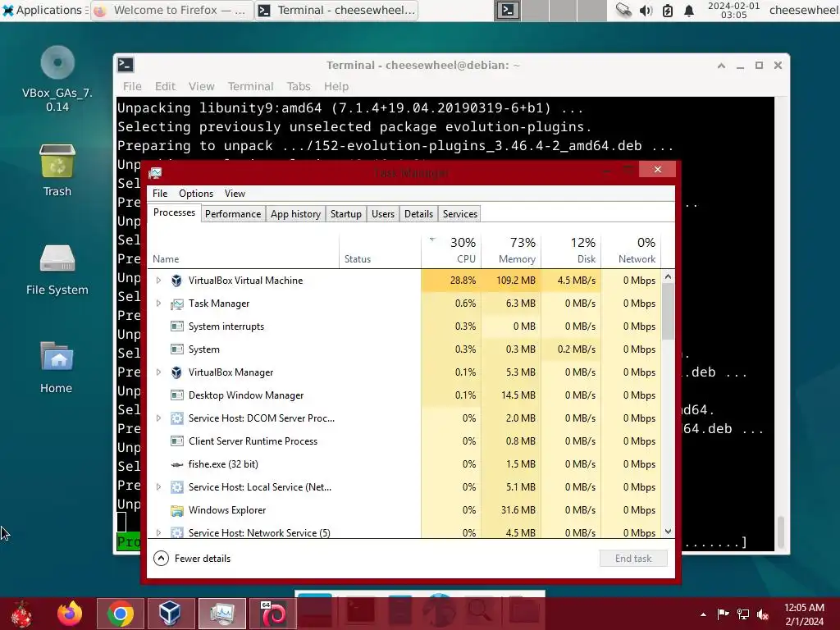Open Google Chrome from the Windows taskbar
This screenshot has width=840, height=630.
(x=121, y=614)
